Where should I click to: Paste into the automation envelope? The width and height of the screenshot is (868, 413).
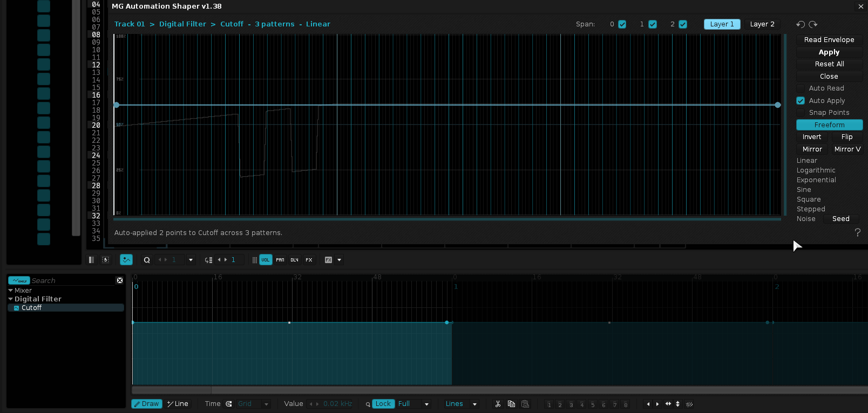point(525,404)
